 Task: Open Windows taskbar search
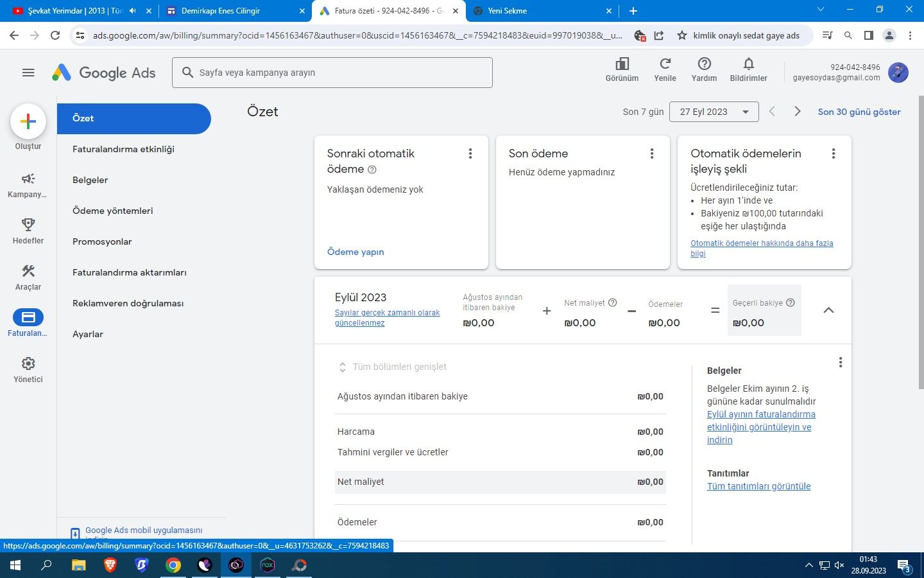coord(46,565)
